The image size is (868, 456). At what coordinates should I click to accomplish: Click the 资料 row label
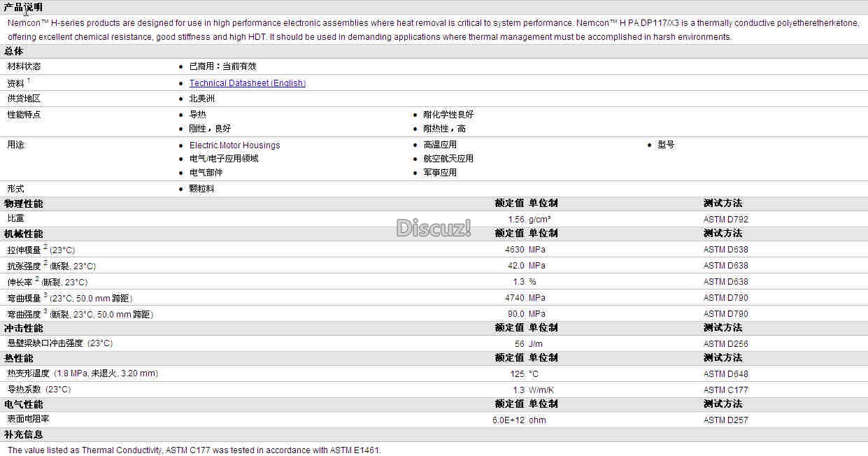15,83
